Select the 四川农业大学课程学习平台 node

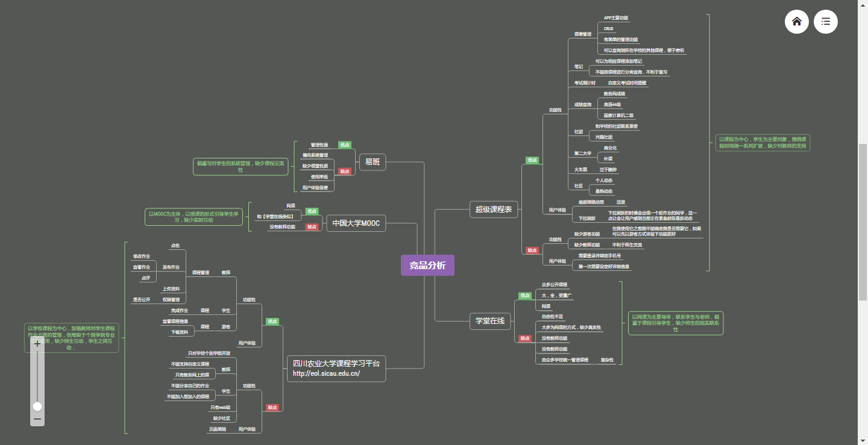click(336, 368)
